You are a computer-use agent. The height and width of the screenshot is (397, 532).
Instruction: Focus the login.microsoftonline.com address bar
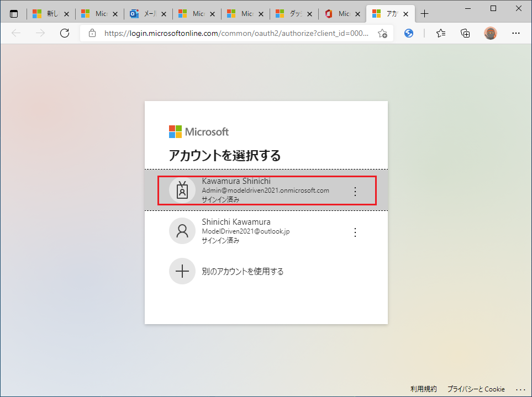click(x=236, y=33)
